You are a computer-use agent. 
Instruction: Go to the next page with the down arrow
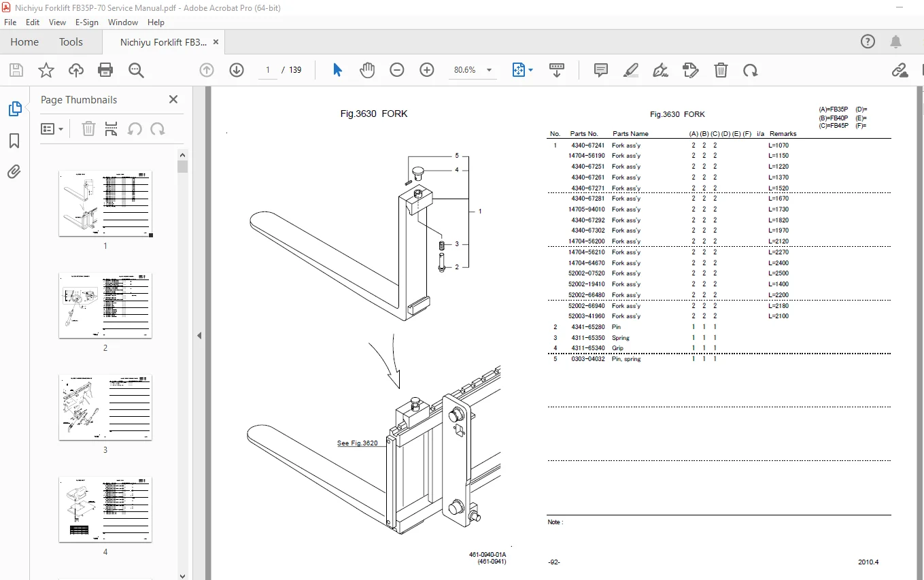[x=237, y=70]
